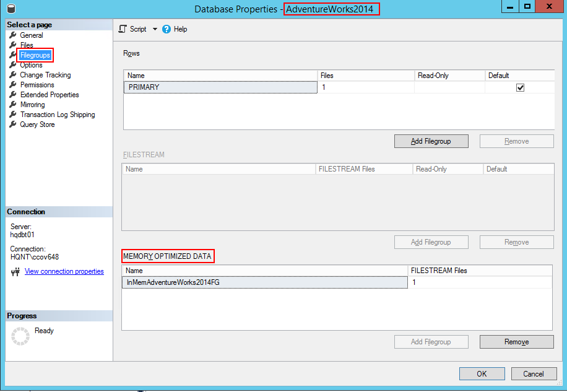
Task: Click the database icon in title bar
Action: pos(11,8)
